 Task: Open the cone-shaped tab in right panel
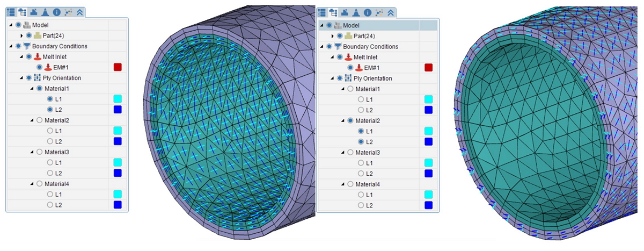[x=356, y=12]
